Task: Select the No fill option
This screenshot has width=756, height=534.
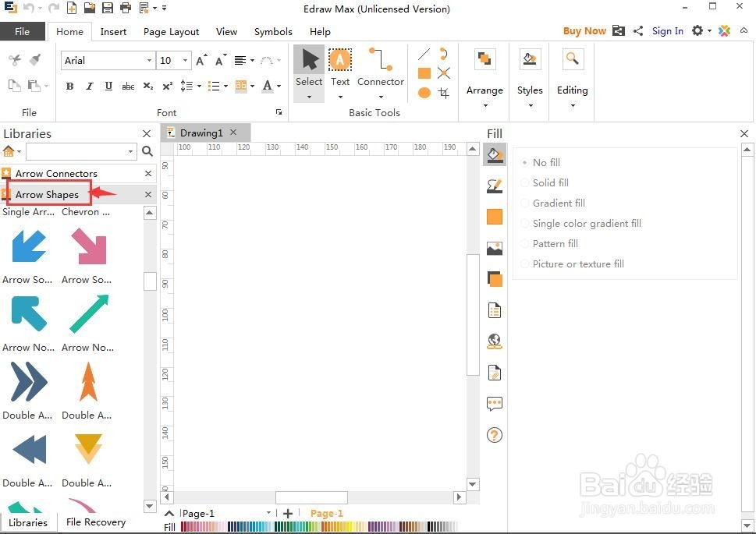Action: [x=541, y=162]
